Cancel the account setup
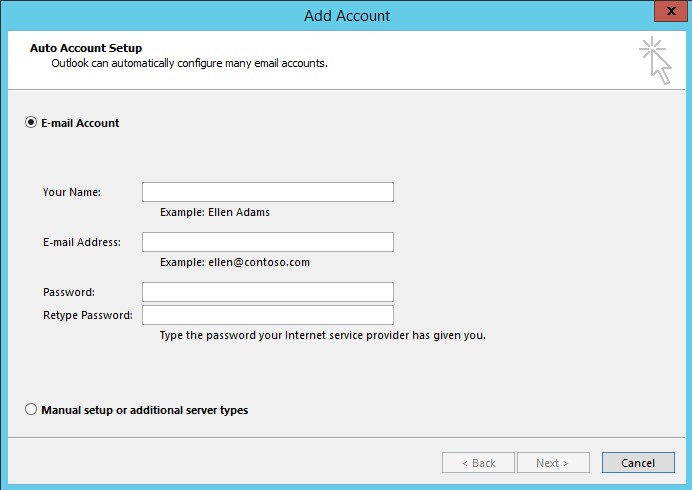The image size is (692, 490). point(638,463)
